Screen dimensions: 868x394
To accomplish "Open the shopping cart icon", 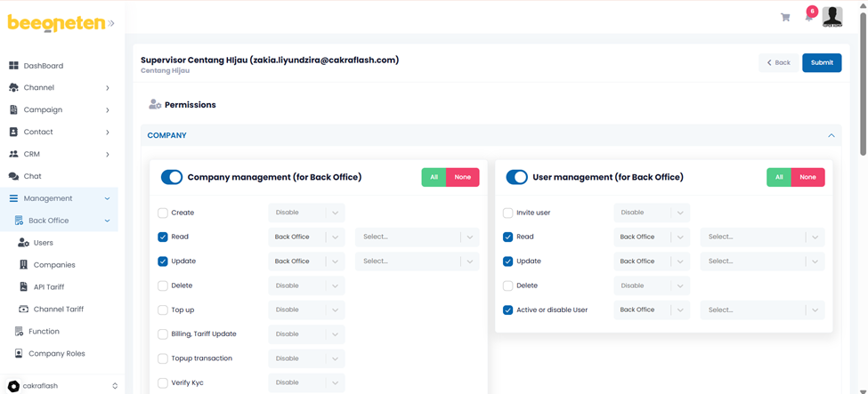I will pyautogui.click(x=785, y=17).
